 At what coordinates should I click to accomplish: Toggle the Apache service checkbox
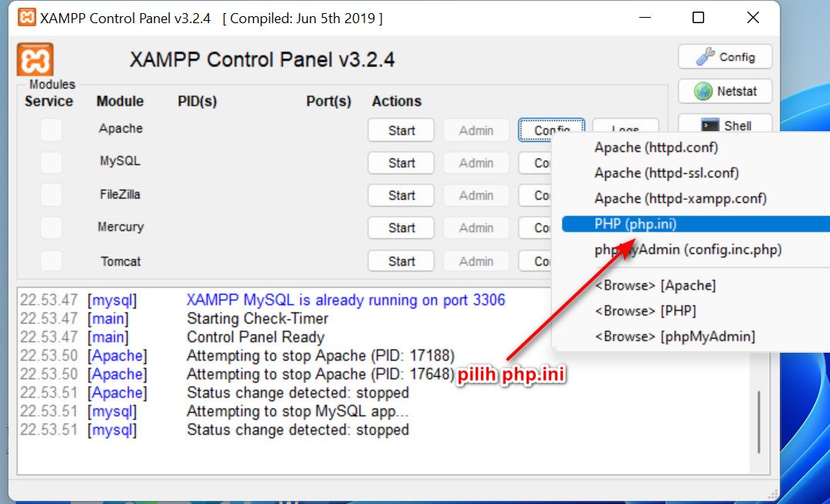52,130
